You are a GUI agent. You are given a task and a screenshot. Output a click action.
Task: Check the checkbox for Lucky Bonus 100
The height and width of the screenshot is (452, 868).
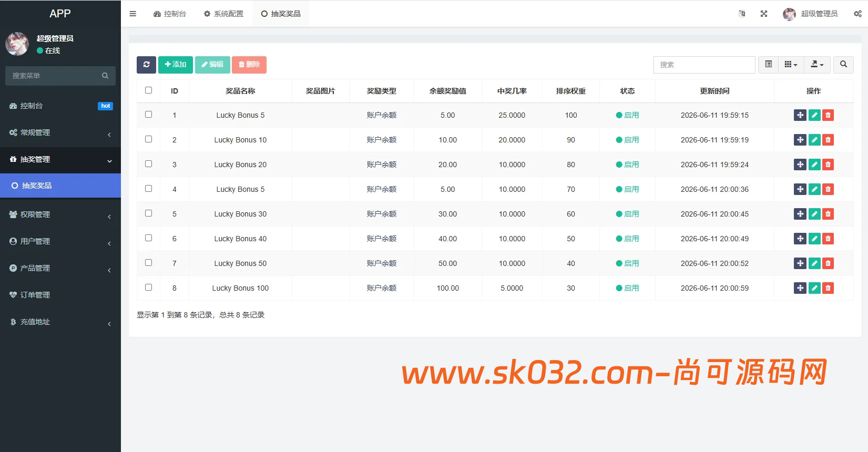149,287
